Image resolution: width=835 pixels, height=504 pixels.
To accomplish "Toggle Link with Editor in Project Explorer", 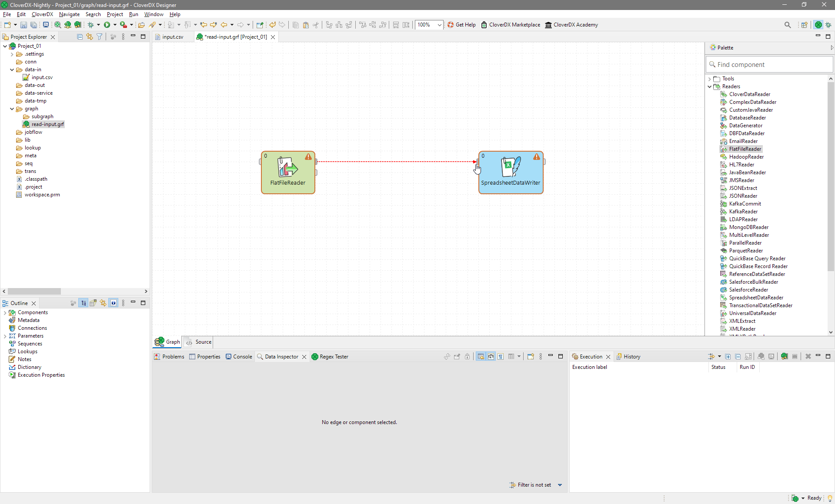I will coord(90,37).
